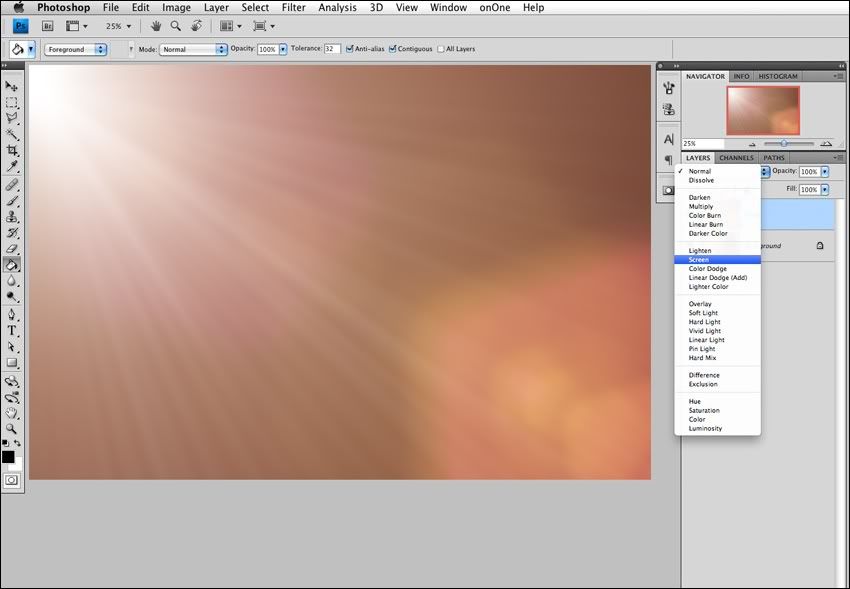850x589 pixels.
Task: Open the View Extras dropdown
Action: [76, 26]
